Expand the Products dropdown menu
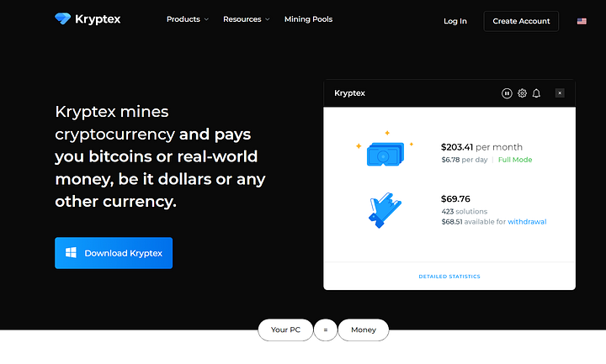 (x=187, y=19)
